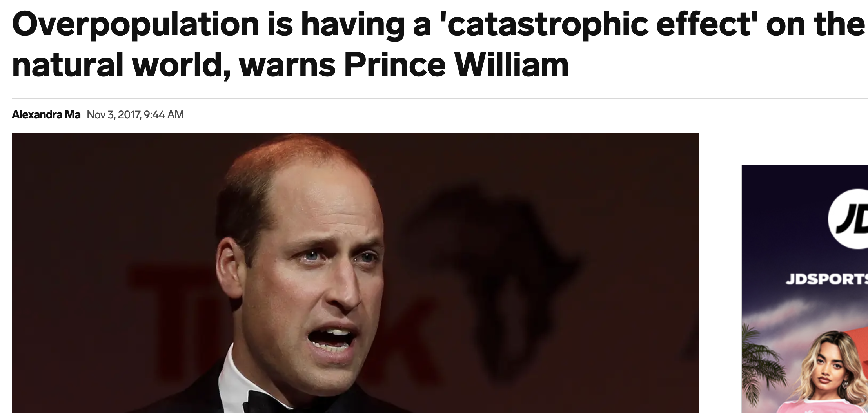Click the JDSPORTS text in the advertisement
The width and height of the screenshot is (868, 413).
click(x=826, y=279)
